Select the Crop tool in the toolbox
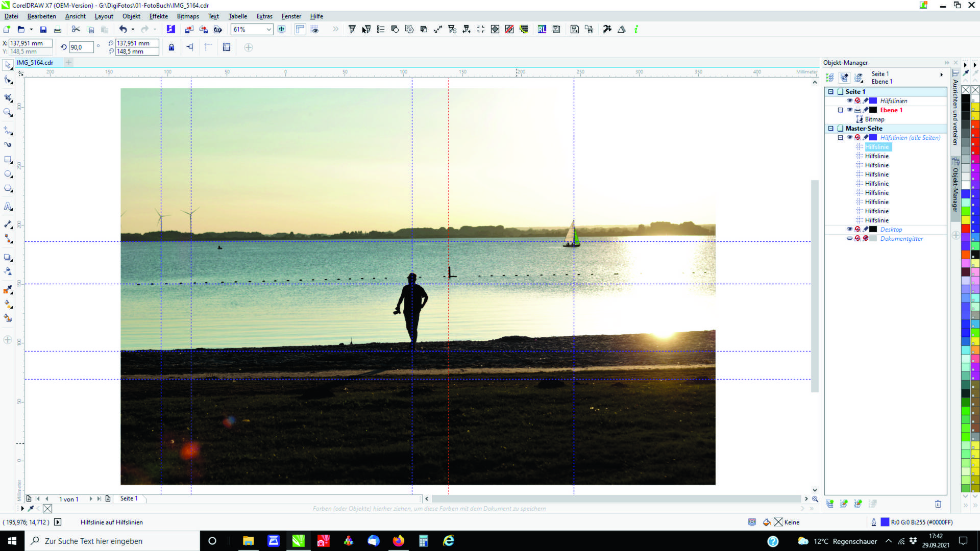Screen dimensions: 980x551 tap(8, 97)
